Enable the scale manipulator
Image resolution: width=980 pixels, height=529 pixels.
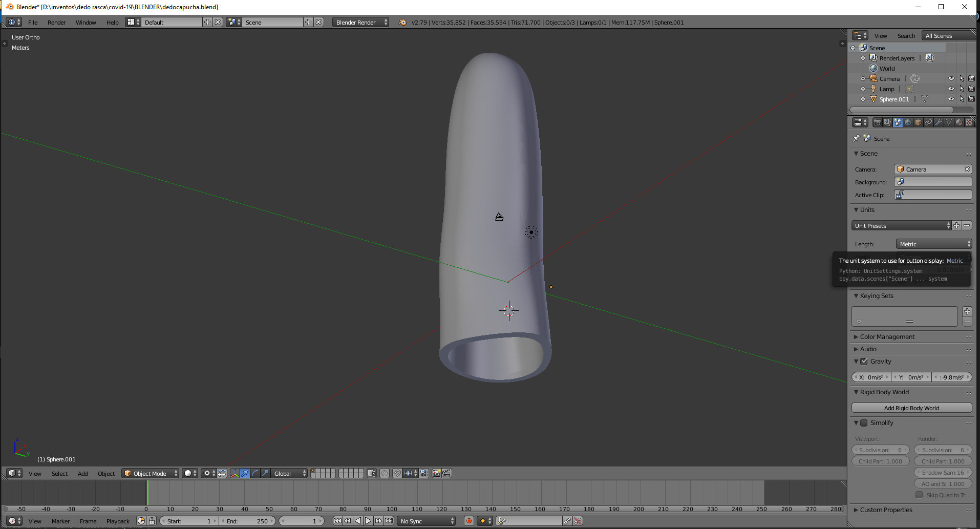(x=265, y=473)
